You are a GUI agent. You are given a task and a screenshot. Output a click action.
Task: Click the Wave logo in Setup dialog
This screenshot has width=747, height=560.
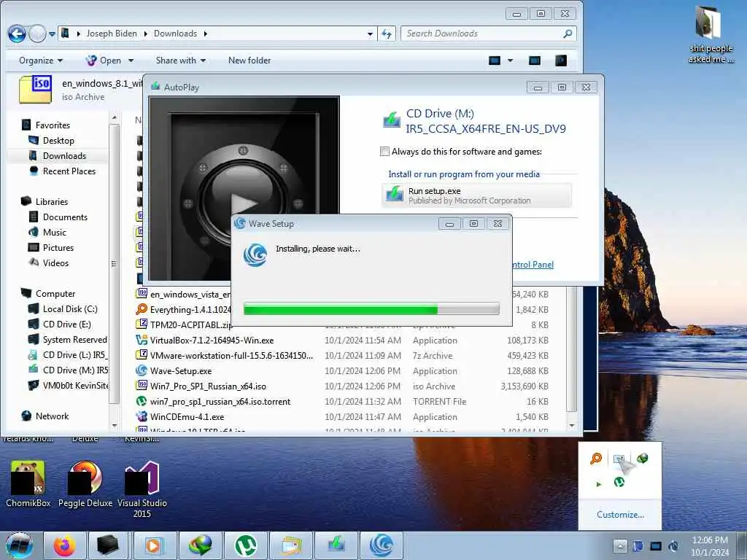(x=255, y=254)
